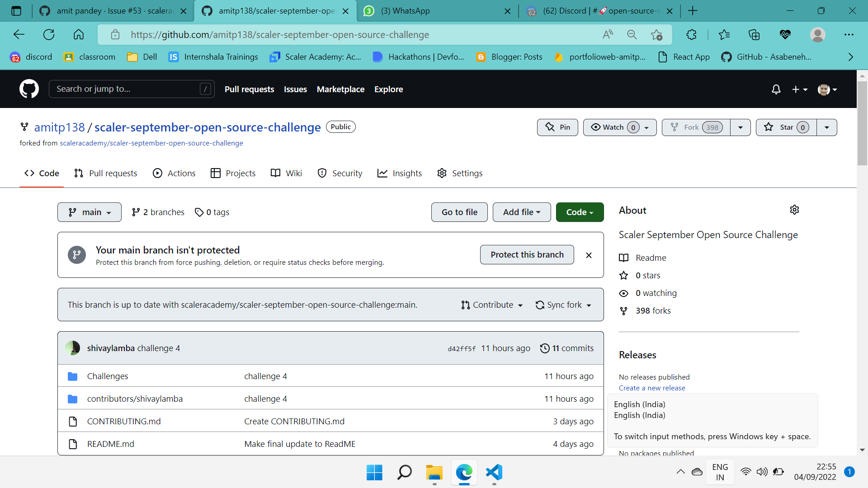Open the notifications bell
Screen dimensions: 868x488
[x=776, y=89]
